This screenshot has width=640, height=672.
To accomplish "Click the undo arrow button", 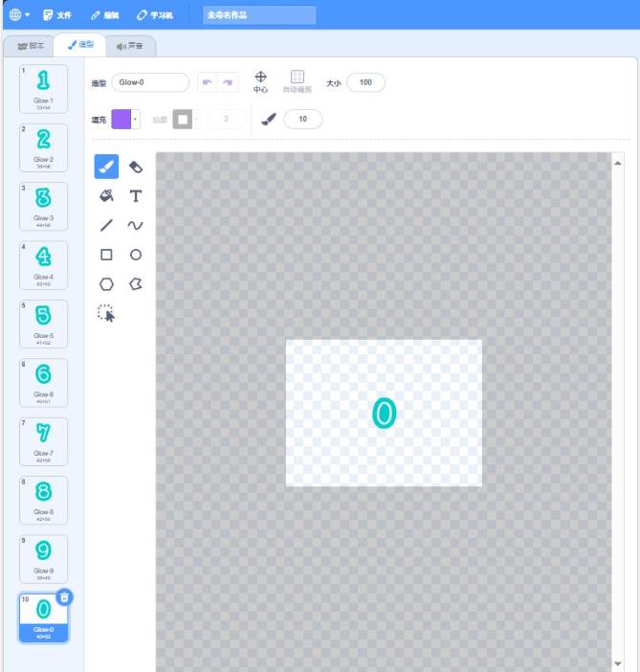I will tap(208, 82).
